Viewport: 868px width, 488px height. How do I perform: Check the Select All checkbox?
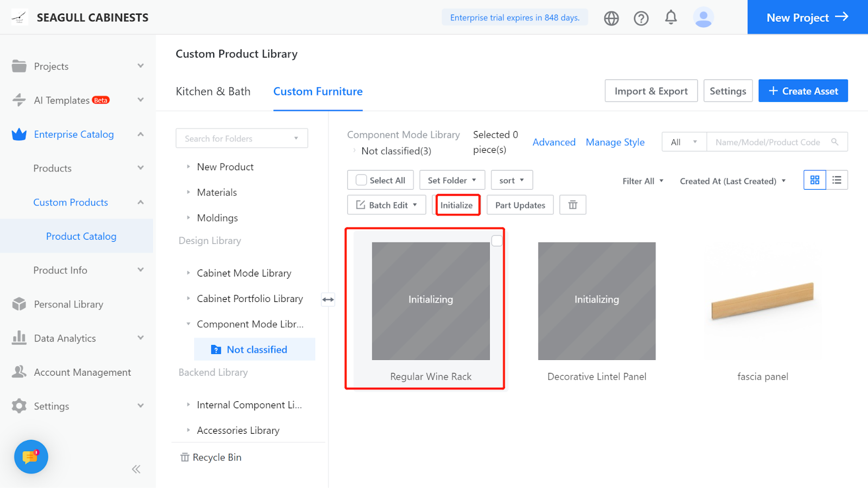(x=361, y=180)
